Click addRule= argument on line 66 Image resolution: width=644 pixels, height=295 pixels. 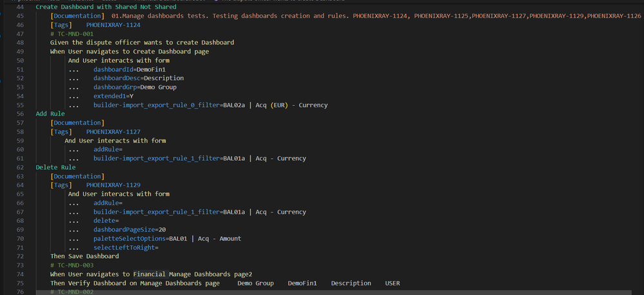[108, 203]
